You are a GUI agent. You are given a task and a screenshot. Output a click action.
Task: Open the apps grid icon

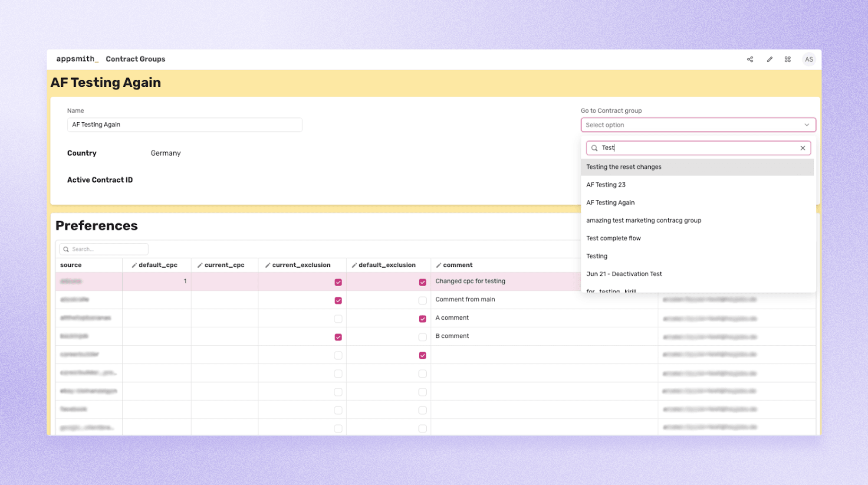(788, 59)
